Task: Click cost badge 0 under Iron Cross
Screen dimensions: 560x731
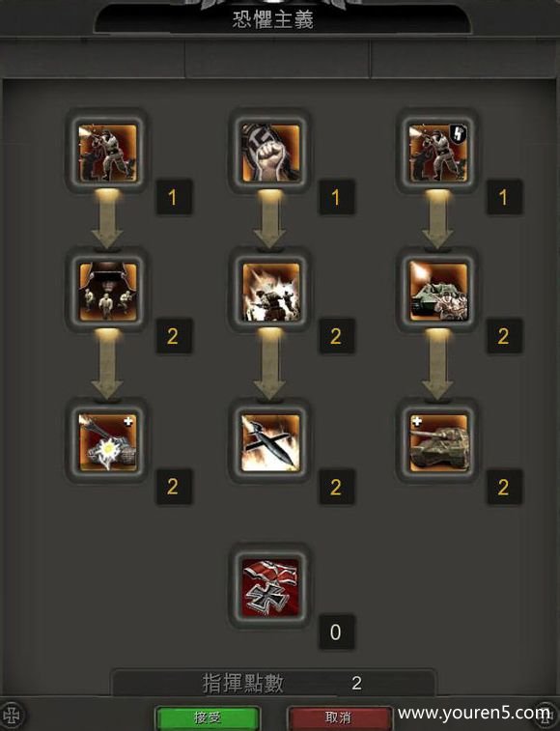Action: coord(336,633)
